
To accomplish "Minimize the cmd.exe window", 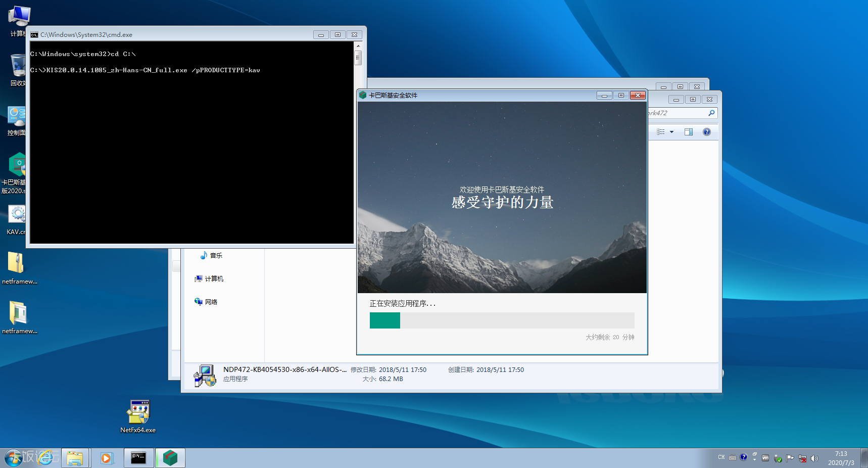I will pos(321,35).
